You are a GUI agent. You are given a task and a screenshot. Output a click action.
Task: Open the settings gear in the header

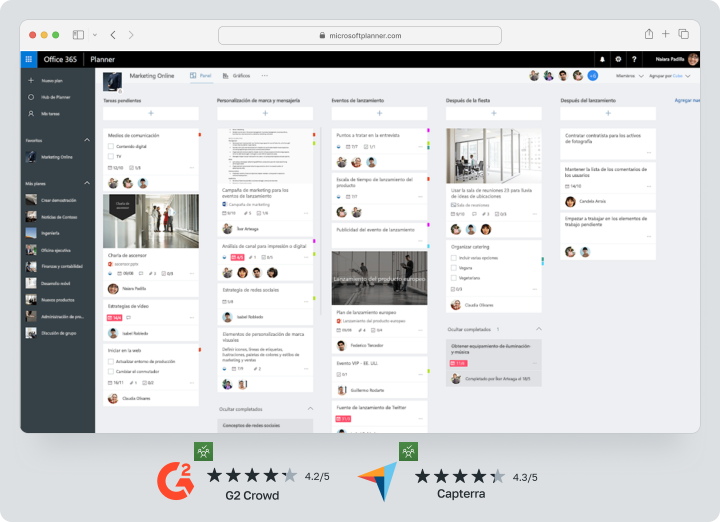coord(618,59)
